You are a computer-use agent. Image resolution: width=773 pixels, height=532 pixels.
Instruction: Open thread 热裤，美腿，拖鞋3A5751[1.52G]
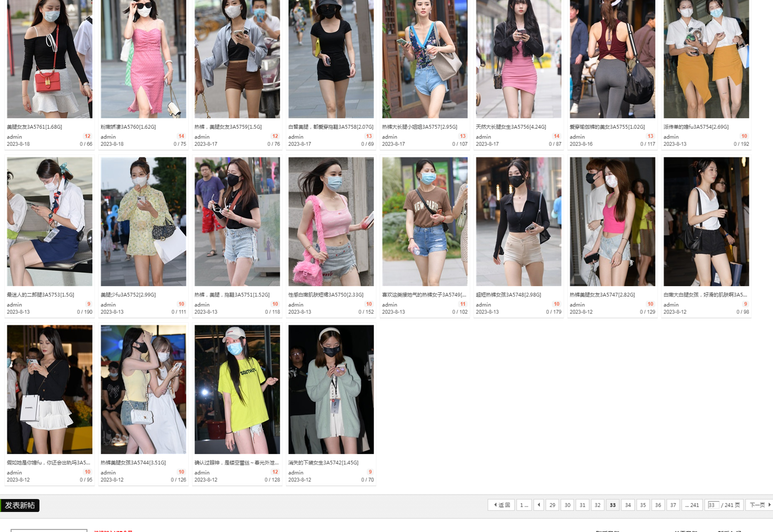click(232, 295)
